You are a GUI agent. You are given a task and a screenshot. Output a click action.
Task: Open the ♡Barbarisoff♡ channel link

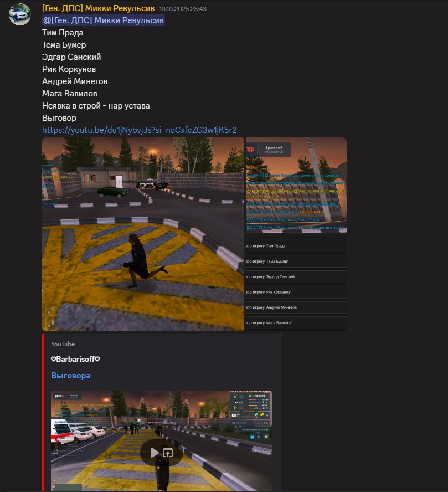point(75,359)
